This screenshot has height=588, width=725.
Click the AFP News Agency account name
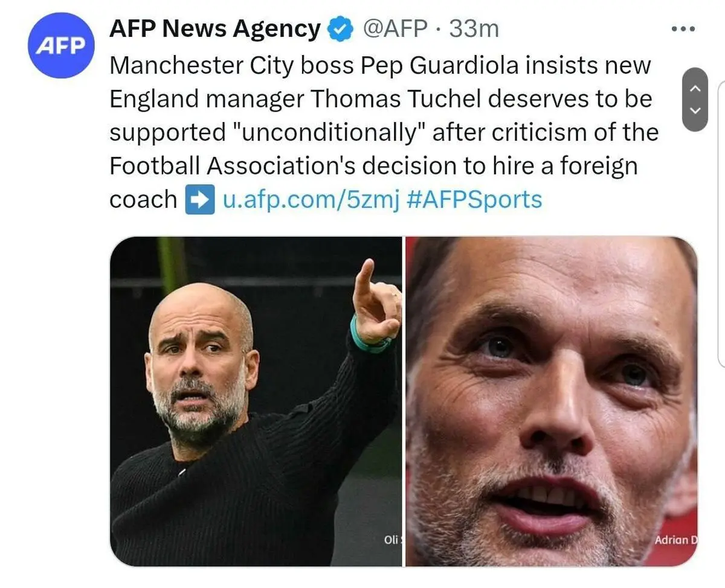point(215,28)
